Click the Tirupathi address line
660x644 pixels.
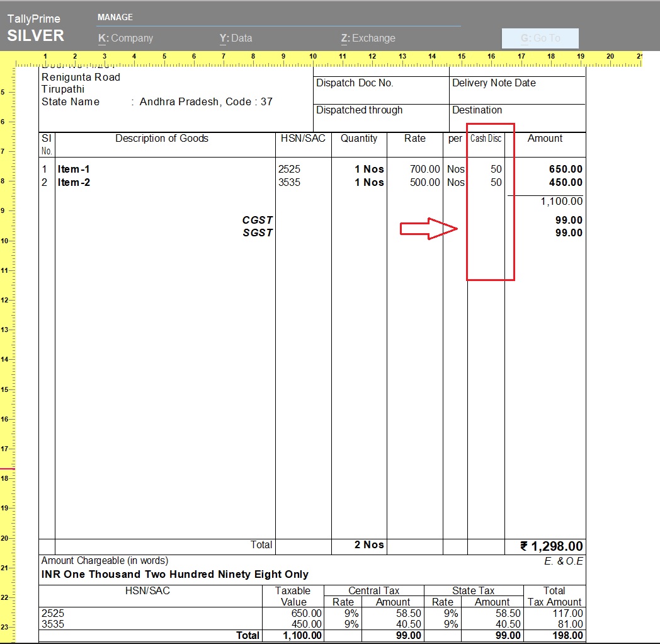point(63,89)
